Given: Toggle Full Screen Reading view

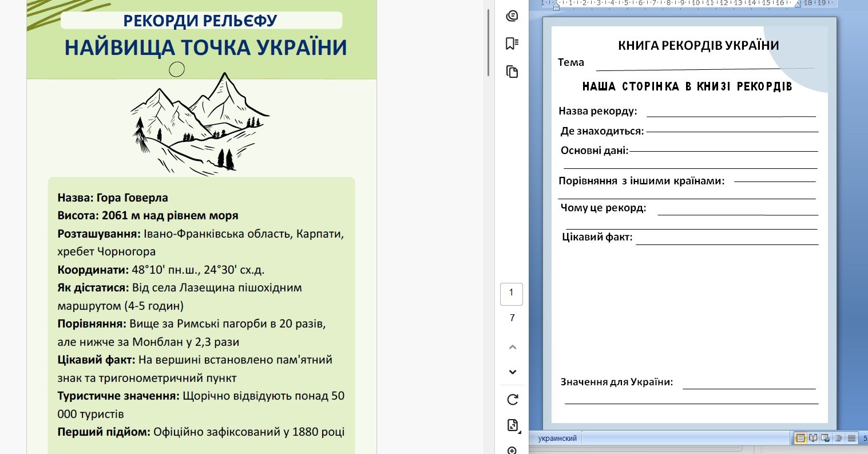Looking at the screenshot, I should [813, 439].
